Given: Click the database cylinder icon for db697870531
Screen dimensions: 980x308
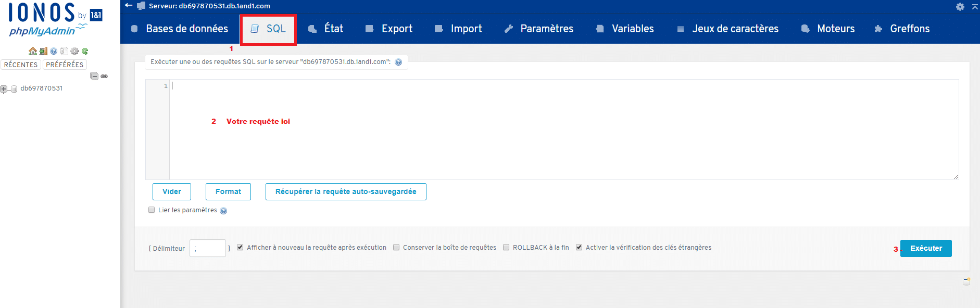Looking at the screenshot, I should coord(14,89).
